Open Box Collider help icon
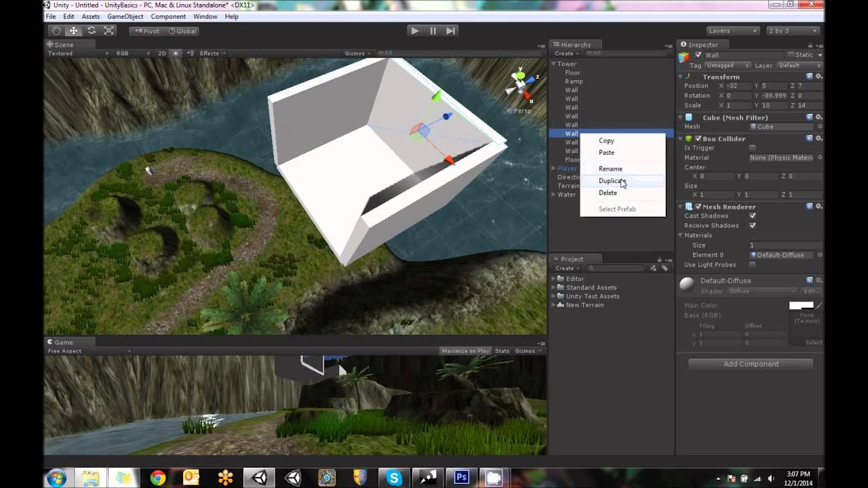 (x=809, y=138)
